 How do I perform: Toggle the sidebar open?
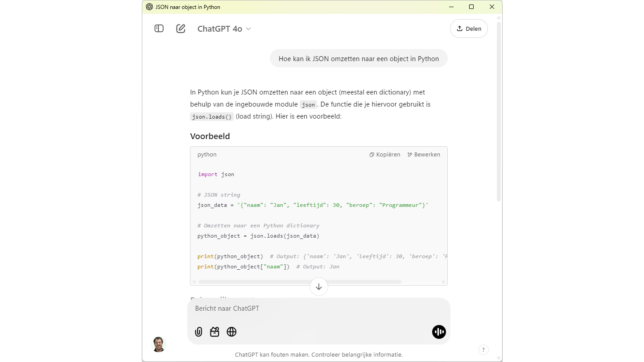[159, 28]
